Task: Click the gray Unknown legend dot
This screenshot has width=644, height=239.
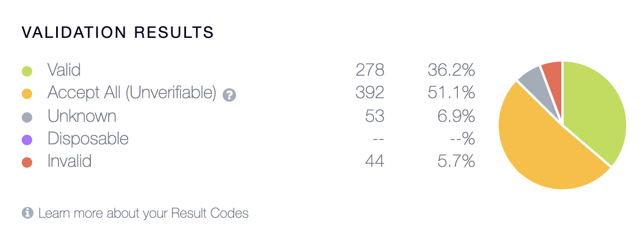Action: 27,118
